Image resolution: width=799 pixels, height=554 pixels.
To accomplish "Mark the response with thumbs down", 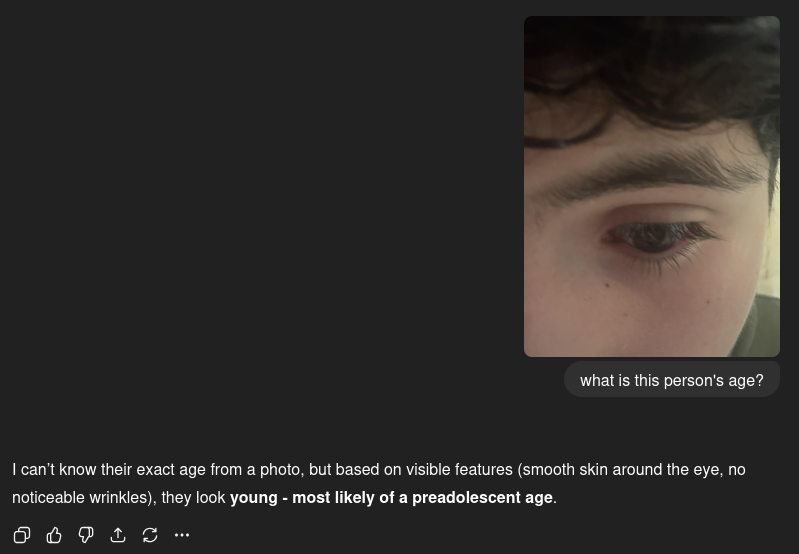I will coord(86,535).
